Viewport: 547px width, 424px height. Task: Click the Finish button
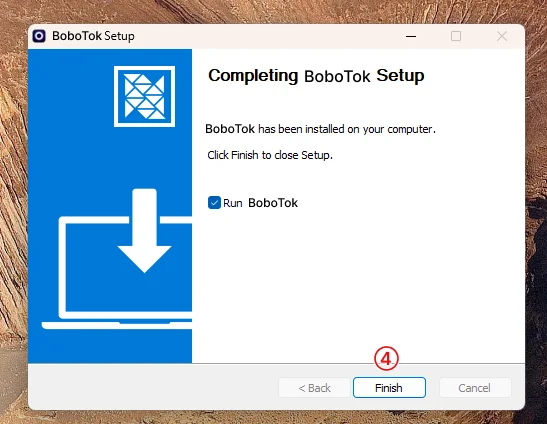pos(389,388)
